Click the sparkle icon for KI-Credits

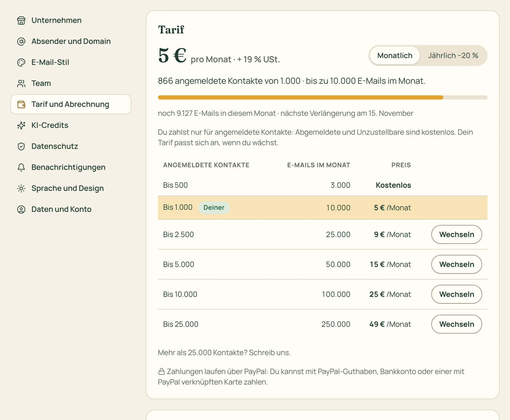pyautogui.click(x=21, y=125)
